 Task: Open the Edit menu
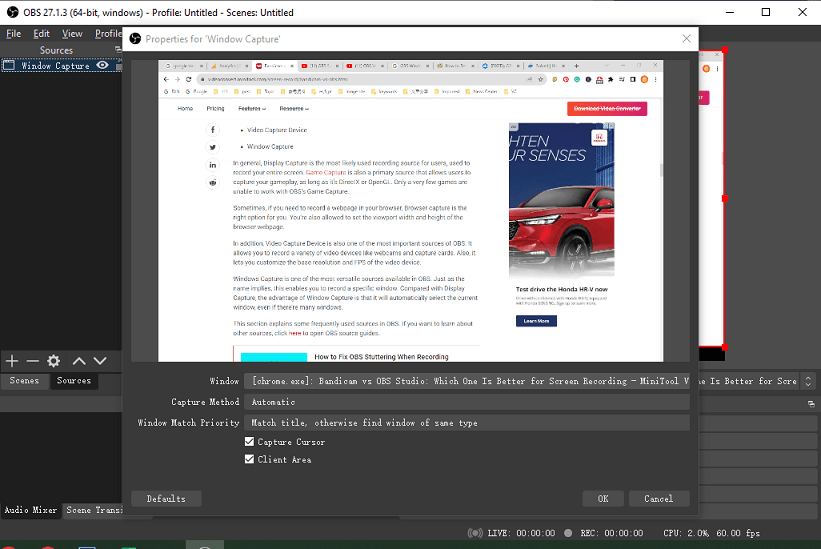[41, 33]
